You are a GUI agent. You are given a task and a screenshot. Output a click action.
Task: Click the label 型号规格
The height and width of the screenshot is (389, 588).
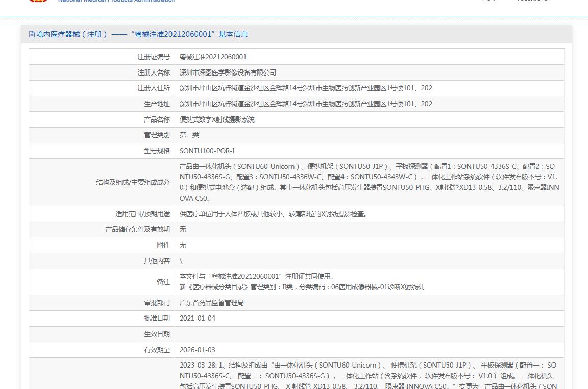(157, 151)
